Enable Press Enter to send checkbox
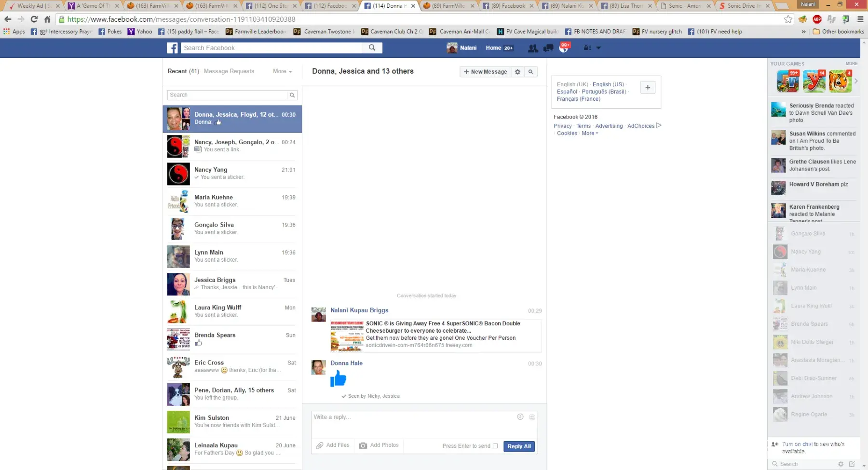The width and height of the screenshot is (868, 470). tap(495, 446)
